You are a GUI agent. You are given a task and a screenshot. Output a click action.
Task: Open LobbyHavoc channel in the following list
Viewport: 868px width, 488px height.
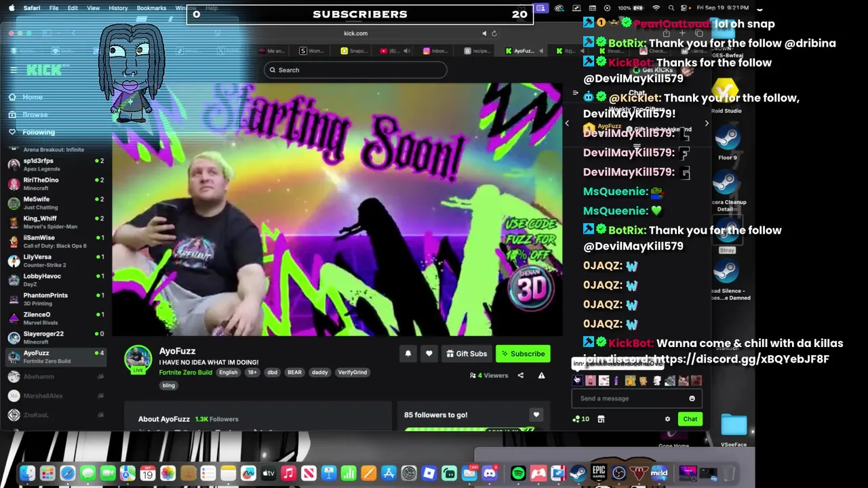56,279
